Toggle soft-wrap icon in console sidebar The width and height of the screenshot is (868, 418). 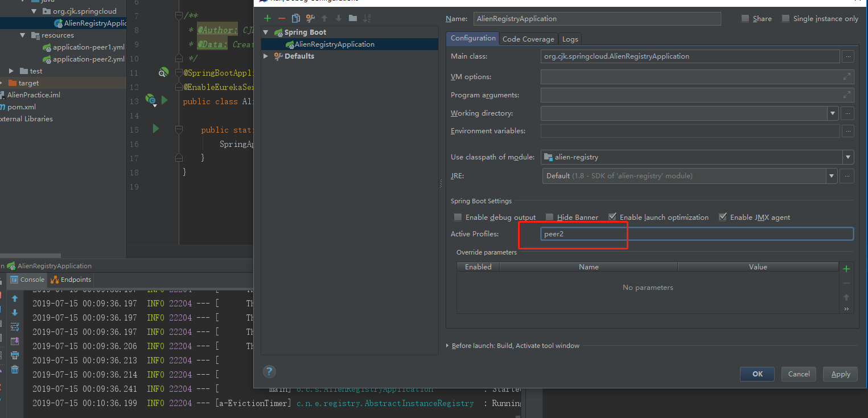tap(15, 327)
